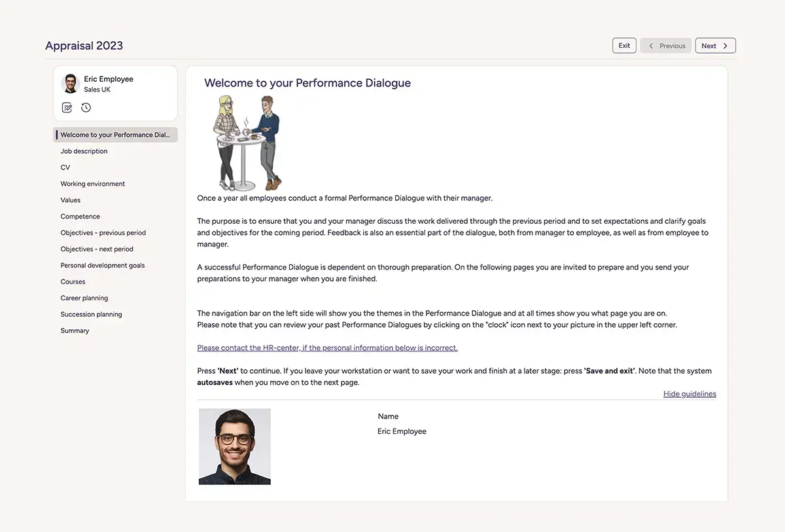Select Personal development goals

pyautogui.click(x=103, y=266)
